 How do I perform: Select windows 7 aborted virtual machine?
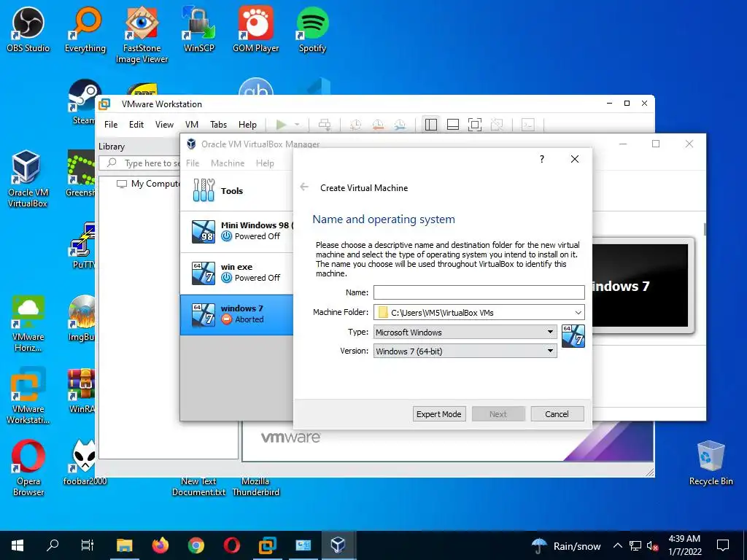(237, 314)
